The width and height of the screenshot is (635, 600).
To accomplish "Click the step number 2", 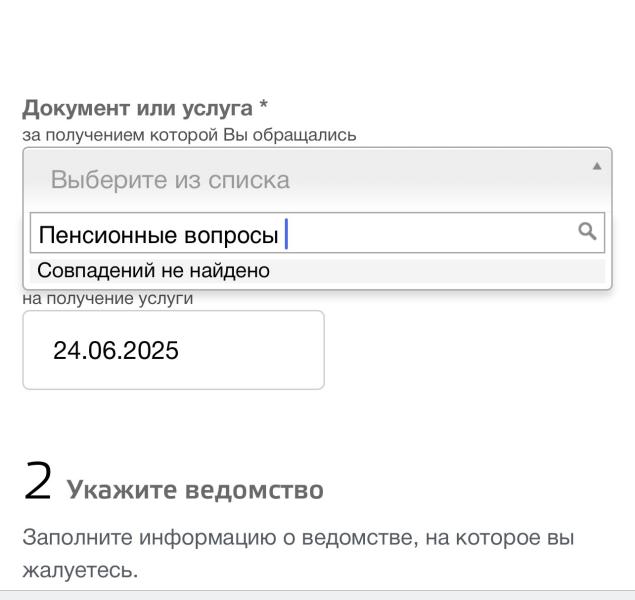I will tap(38, 484).
